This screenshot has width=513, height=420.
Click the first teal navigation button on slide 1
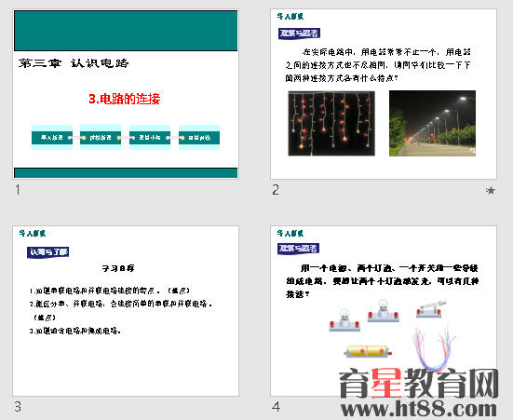pyautogui.click(x=52, y=138)
